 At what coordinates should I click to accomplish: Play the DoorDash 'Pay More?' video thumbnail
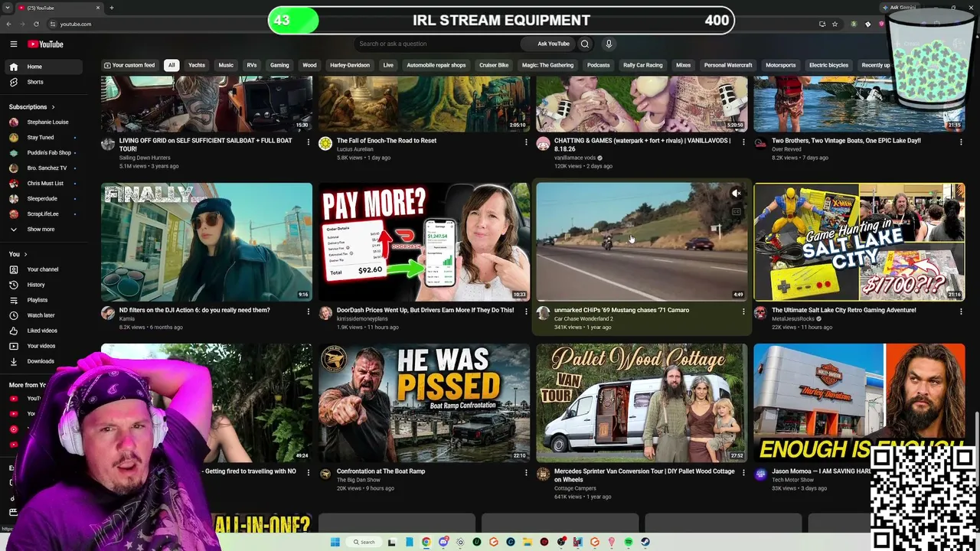click(x=424, y=242)
